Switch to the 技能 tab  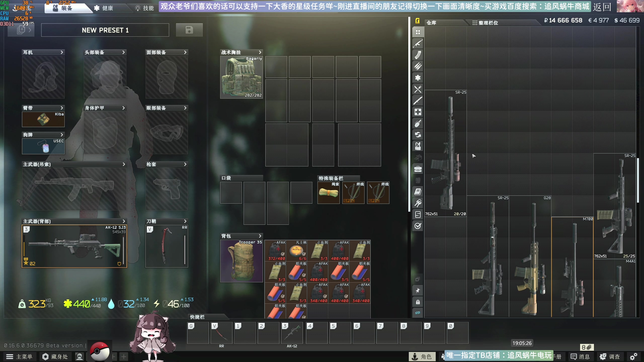[145, 8]
